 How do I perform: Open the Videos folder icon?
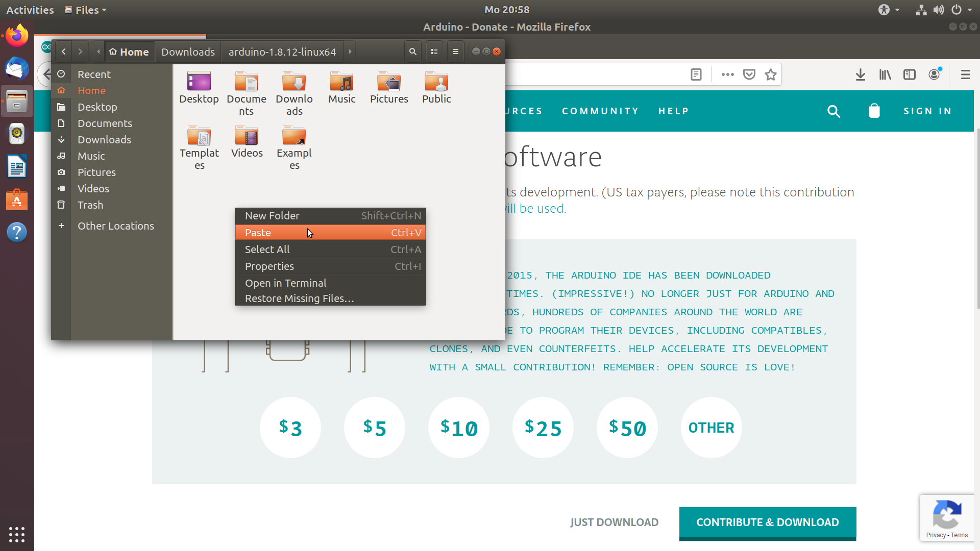pyautogui.click(x=247, y=136)
